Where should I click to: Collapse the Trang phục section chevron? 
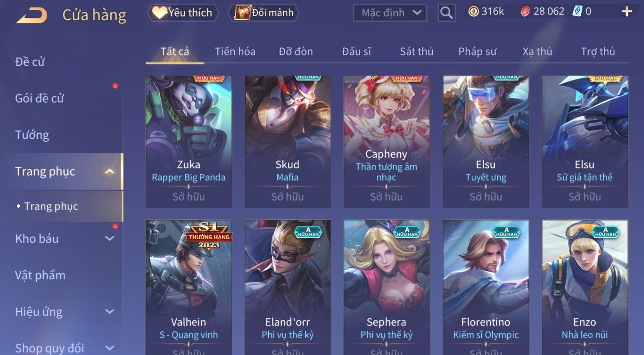(110, 171)
